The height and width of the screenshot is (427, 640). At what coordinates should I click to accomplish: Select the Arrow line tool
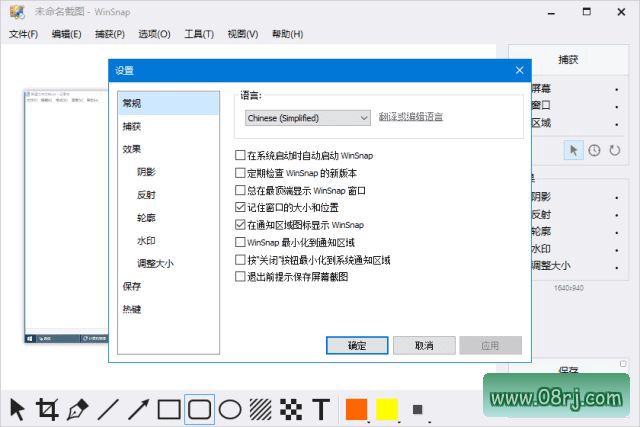tap(139, 409)
